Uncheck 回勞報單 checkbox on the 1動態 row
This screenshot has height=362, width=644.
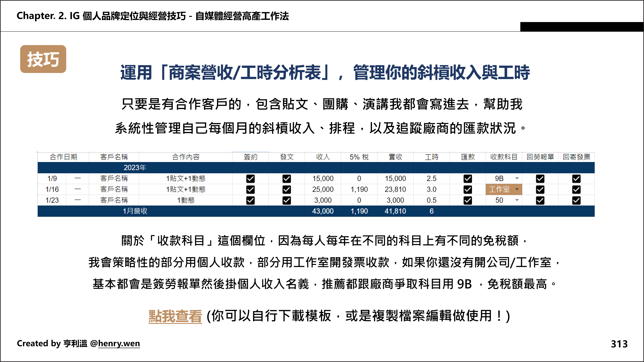540,200
